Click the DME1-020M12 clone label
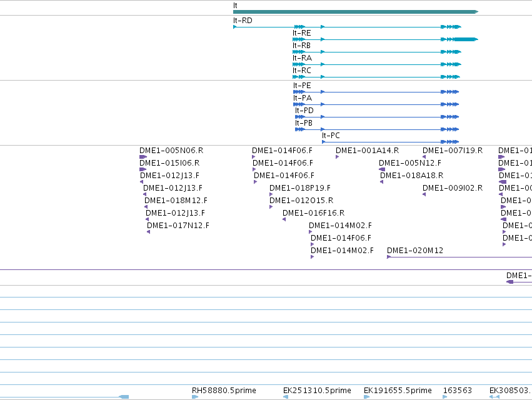 click(415, 251)
